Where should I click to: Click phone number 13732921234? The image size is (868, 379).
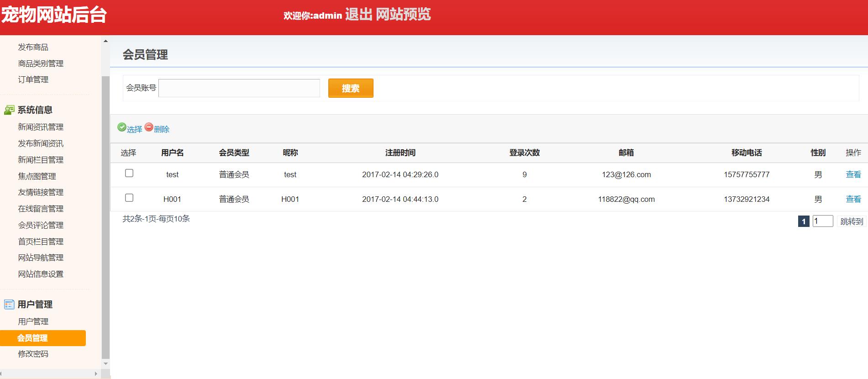point(747,199)
